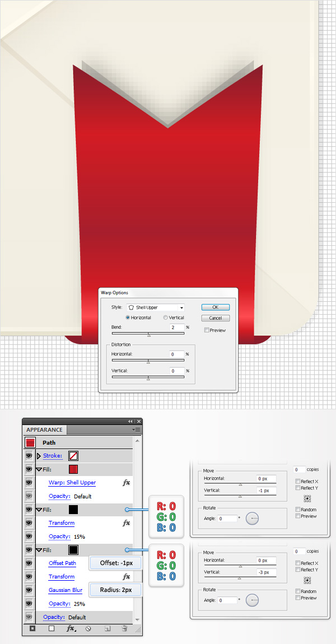Click the red Fill color swatch
Viewport: 336px width, 644px height.
pos(73,469)
